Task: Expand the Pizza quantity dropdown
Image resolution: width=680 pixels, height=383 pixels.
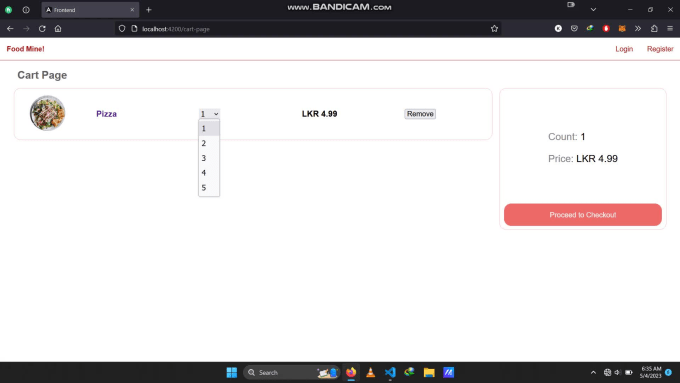Action: [x=209, y=114]
